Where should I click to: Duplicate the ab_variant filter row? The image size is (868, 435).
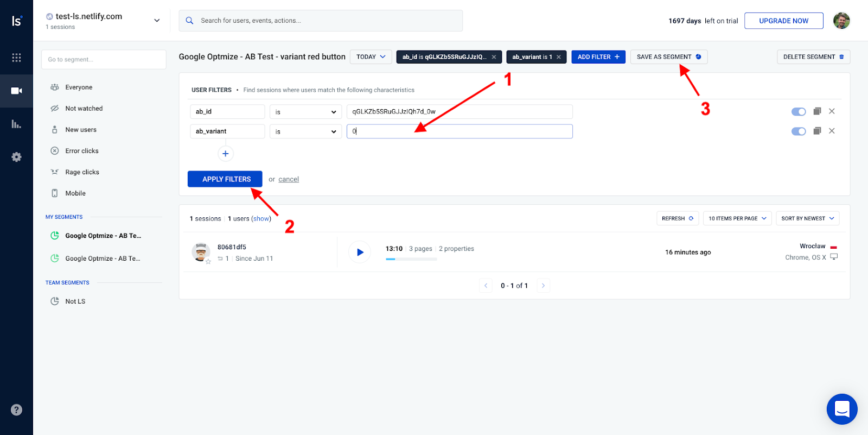[817, 131]
